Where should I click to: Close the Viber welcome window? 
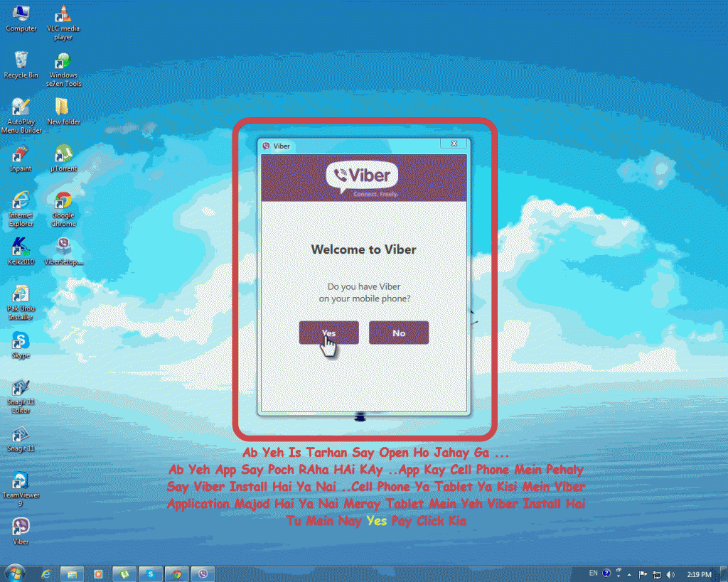click(454, 144)
